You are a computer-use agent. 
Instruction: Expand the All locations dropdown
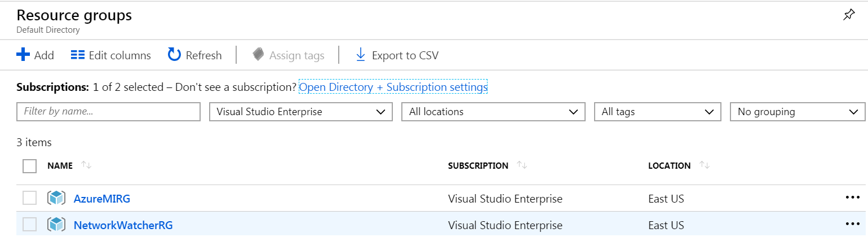(x=494, y=112)
